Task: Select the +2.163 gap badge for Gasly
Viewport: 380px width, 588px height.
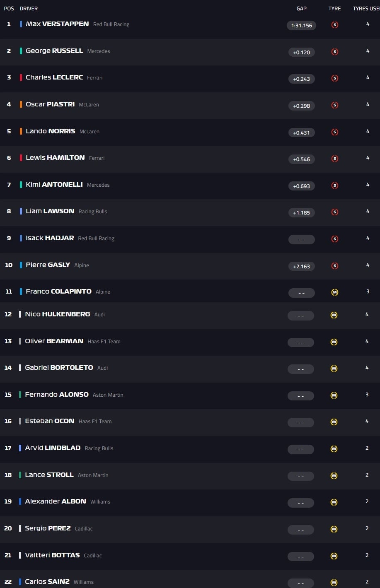Action: (x=302, y=266)
